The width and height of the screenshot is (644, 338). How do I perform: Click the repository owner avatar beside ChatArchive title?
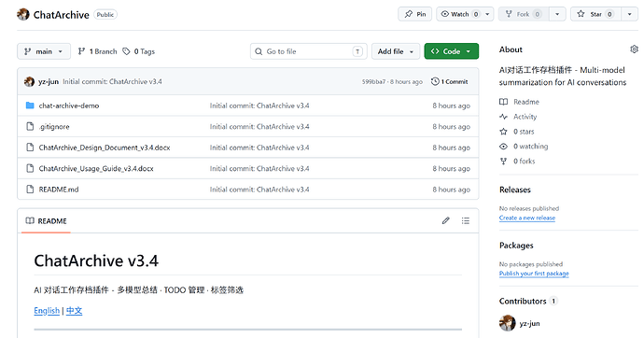click(x=23, y=14)
